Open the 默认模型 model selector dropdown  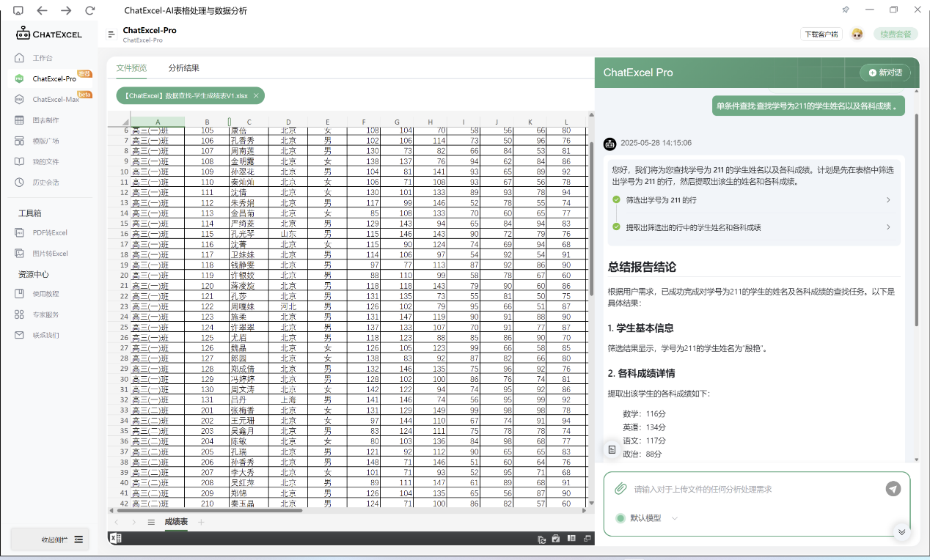click(x=650, y=517)
